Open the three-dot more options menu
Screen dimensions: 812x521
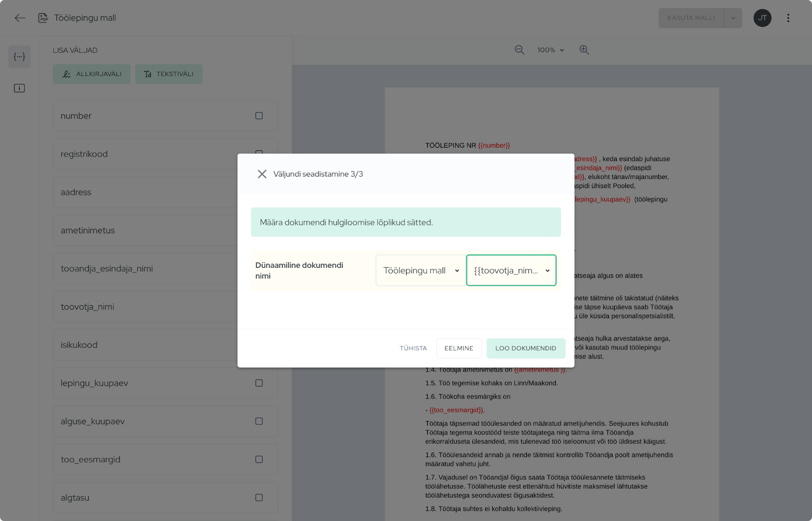coord(788,18)
